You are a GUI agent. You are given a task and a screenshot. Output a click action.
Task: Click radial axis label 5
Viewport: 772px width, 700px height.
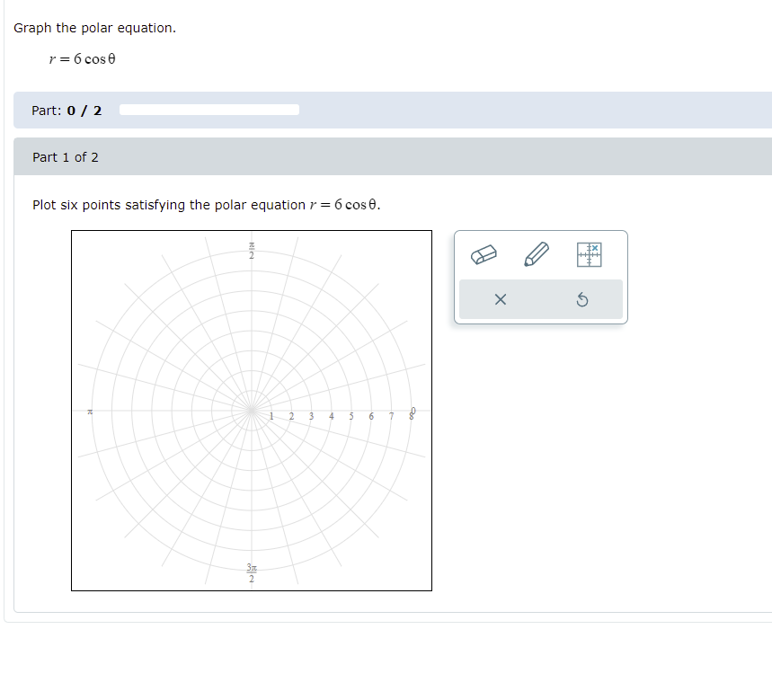351,416
